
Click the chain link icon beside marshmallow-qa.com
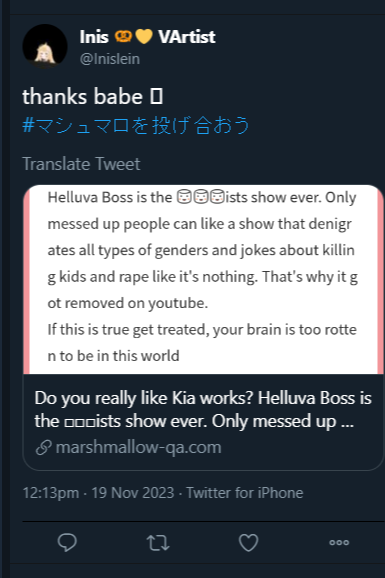pos(44,448)
